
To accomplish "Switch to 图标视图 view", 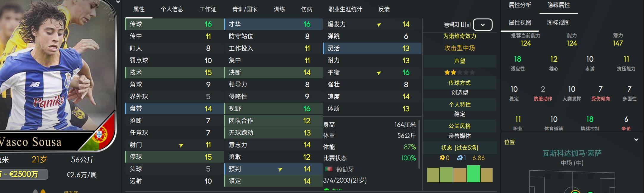I will [558, 23].
